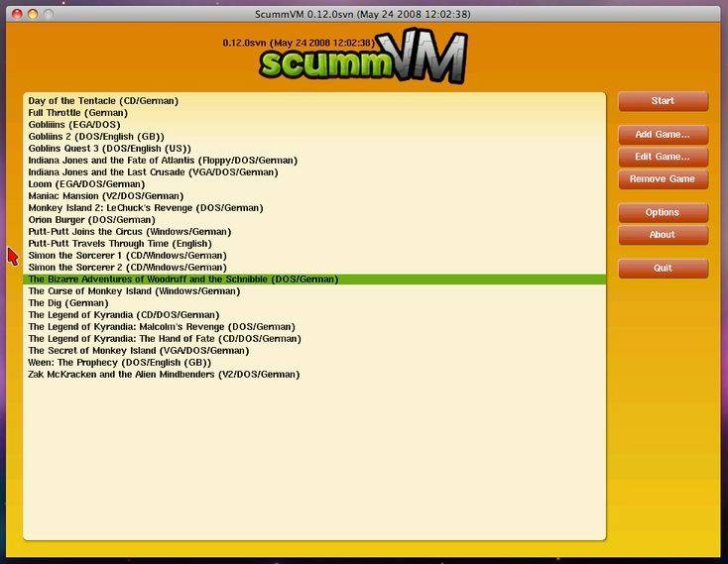
Task: Click the highlighted Bizarre Adventures of Woodruff row
Action: pyautogui.click(x=314, y=280)
